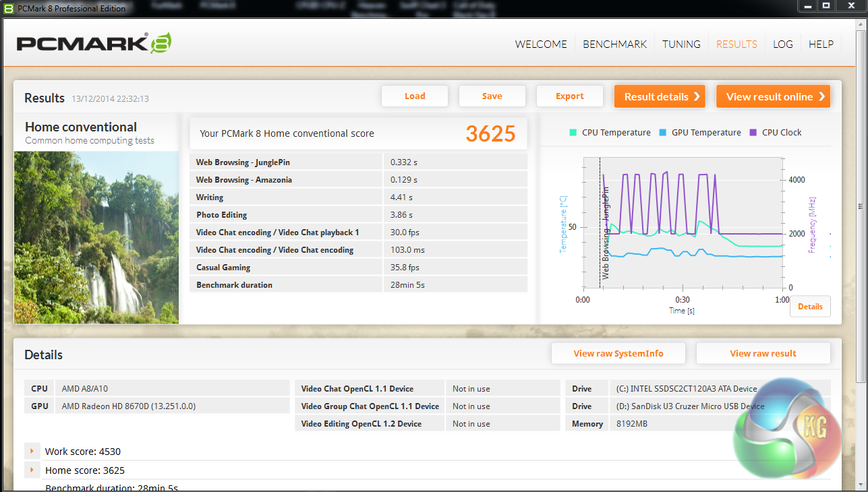Click the Export button
Screen dimensions: 868x492
click(x=570, y=96)
